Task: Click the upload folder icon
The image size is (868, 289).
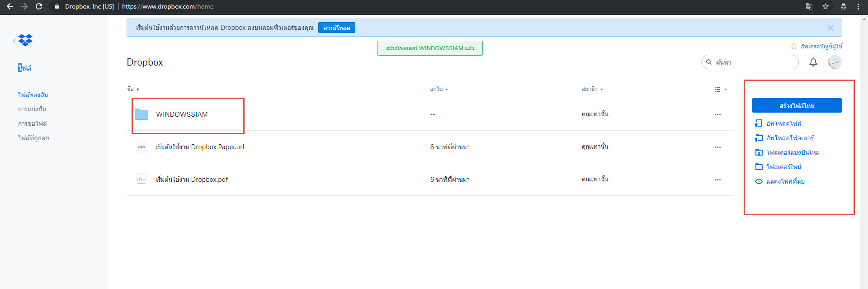Action: [x=759, y=138]
